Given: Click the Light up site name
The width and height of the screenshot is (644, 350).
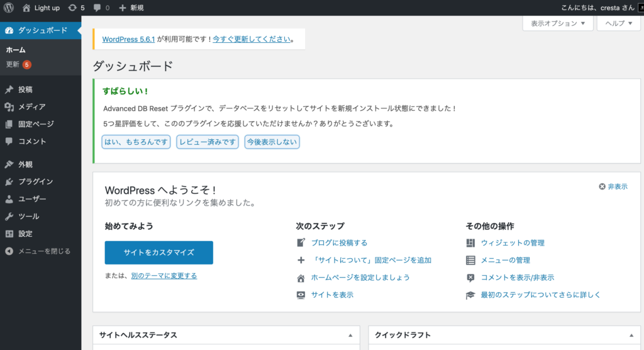Looking at the screenshot, I should pyautogui.click(x=47, y=8).
